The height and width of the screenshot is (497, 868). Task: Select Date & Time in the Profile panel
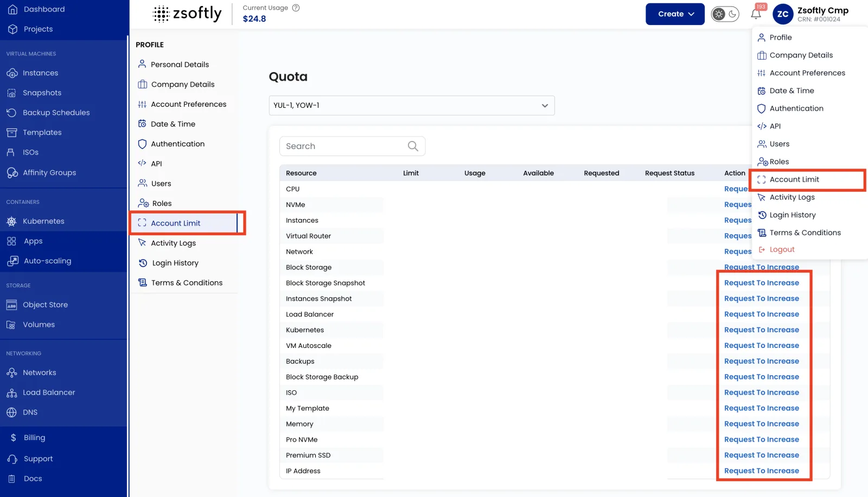pos(166,124)
